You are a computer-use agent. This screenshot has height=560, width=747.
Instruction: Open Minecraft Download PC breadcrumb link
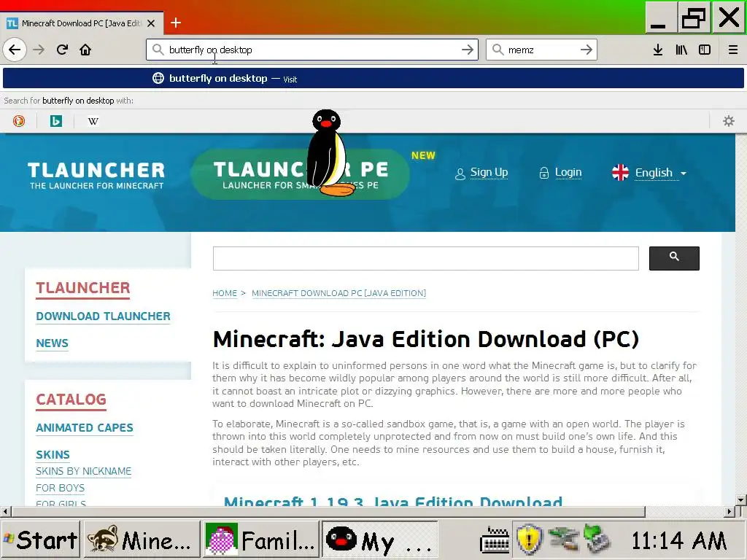338,293
